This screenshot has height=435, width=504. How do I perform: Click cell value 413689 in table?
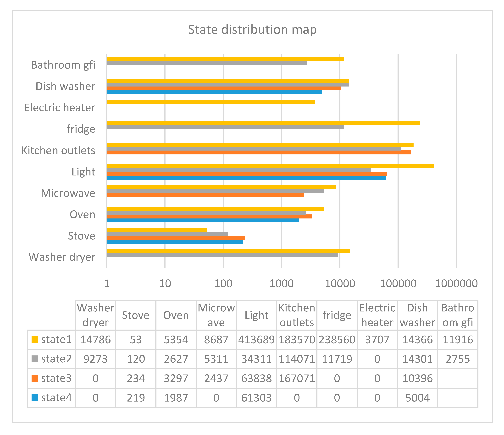click(256, 339)
